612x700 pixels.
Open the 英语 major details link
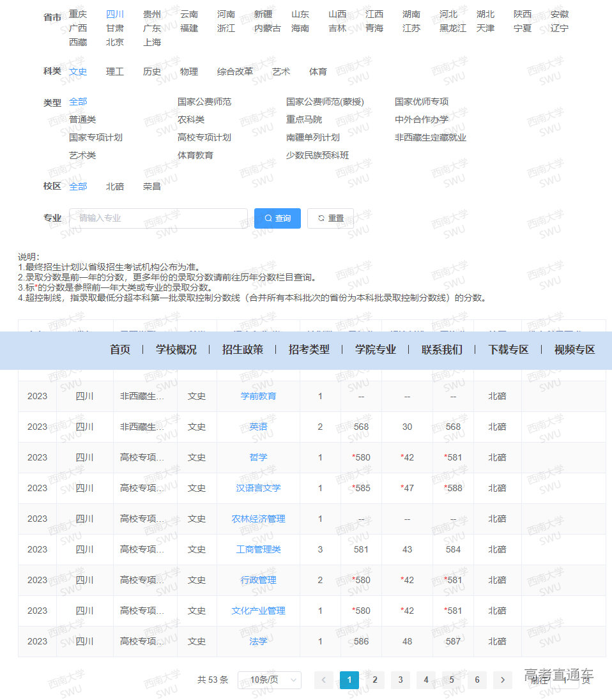point(258,427)
